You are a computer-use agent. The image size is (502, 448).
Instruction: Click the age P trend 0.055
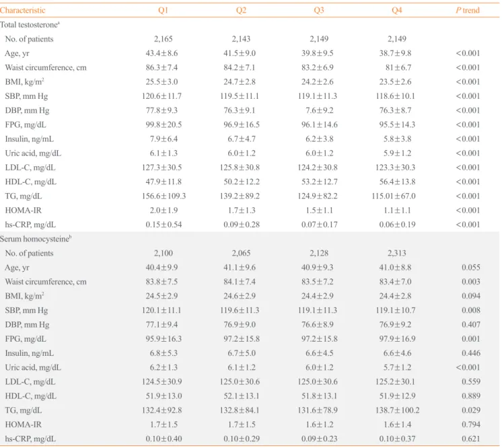pyautogui.click(x=471, y=268)
